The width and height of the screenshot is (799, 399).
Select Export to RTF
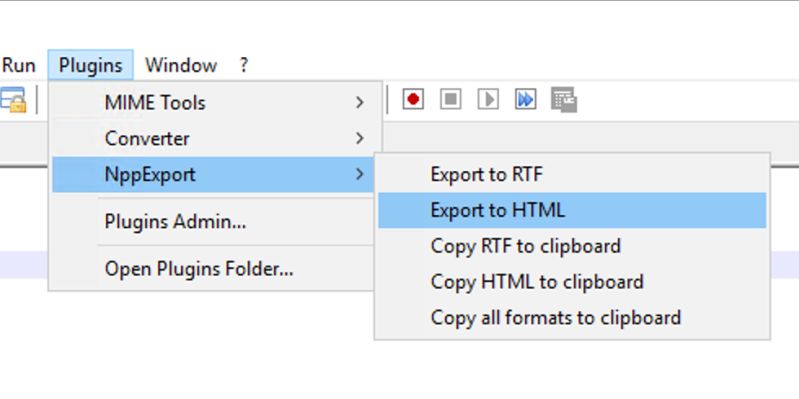[572, 174]
